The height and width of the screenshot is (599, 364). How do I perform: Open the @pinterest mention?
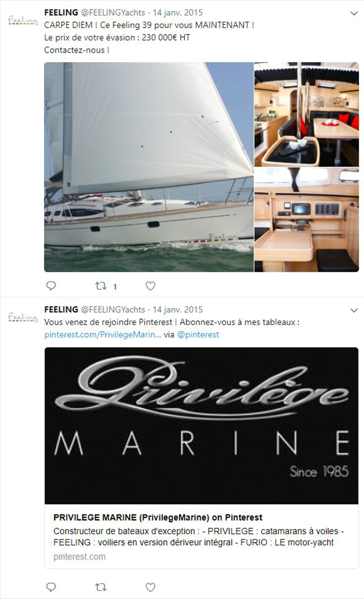[x=198, y=335]
